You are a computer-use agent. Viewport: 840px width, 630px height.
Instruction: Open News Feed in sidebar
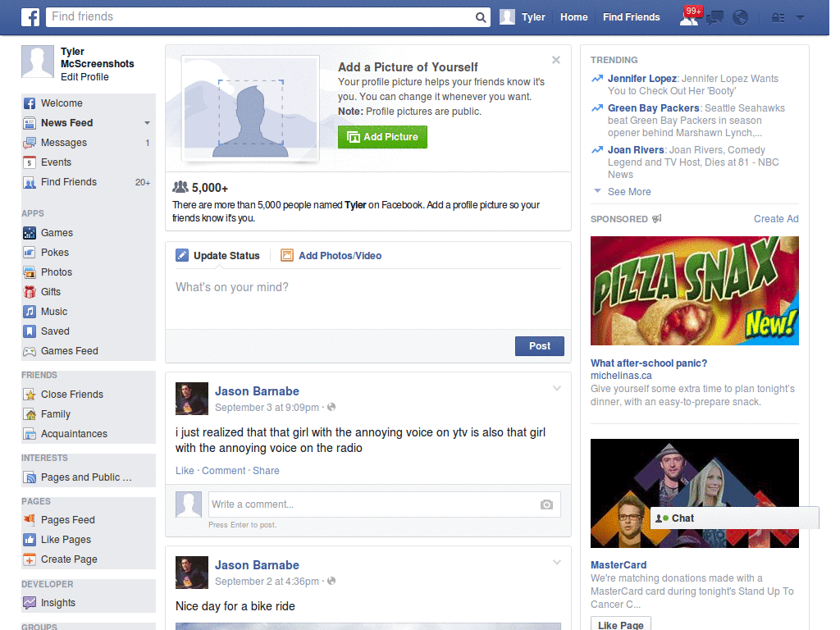[x=67, y=123]
